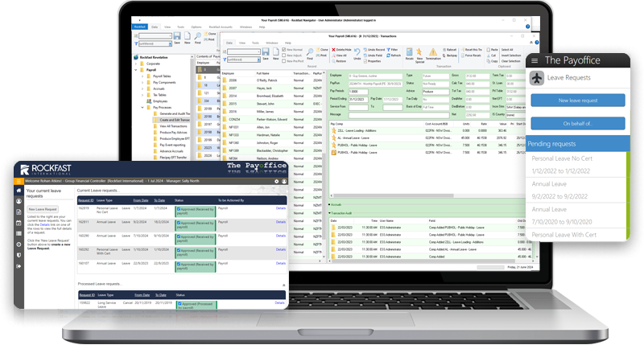Toggle Approved checkbox for request 162819
The height and width of the screenshot is (345, 644).
coord(179,209)
